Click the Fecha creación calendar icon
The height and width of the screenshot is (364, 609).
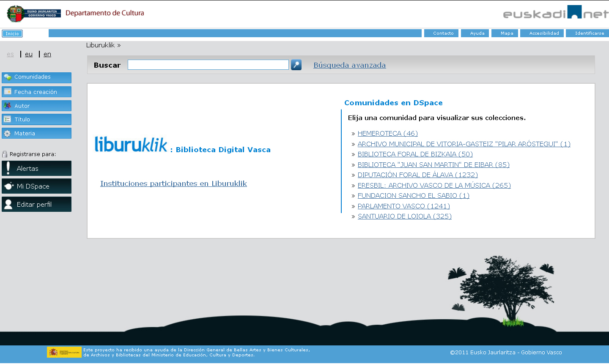[8, 91]
